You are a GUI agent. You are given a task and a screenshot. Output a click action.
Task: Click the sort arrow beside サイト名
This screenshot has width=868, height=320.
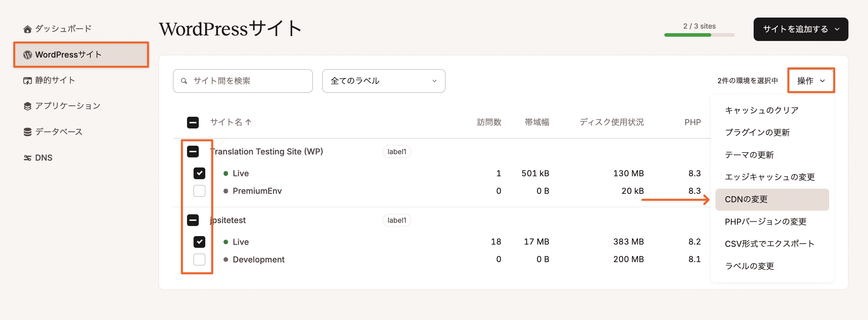click(248, 122)
